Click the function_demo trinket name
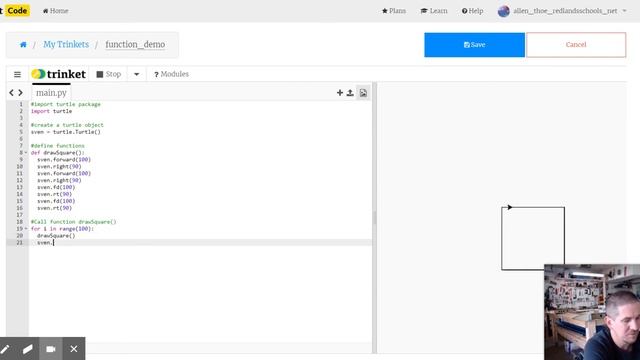640x360 pixels. pos(135,44)
